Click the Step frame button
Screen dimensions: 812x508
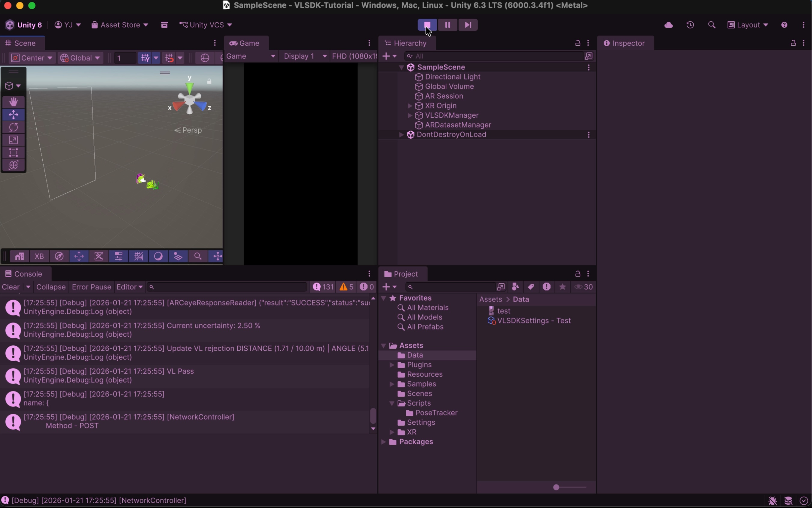coord(468,25)
